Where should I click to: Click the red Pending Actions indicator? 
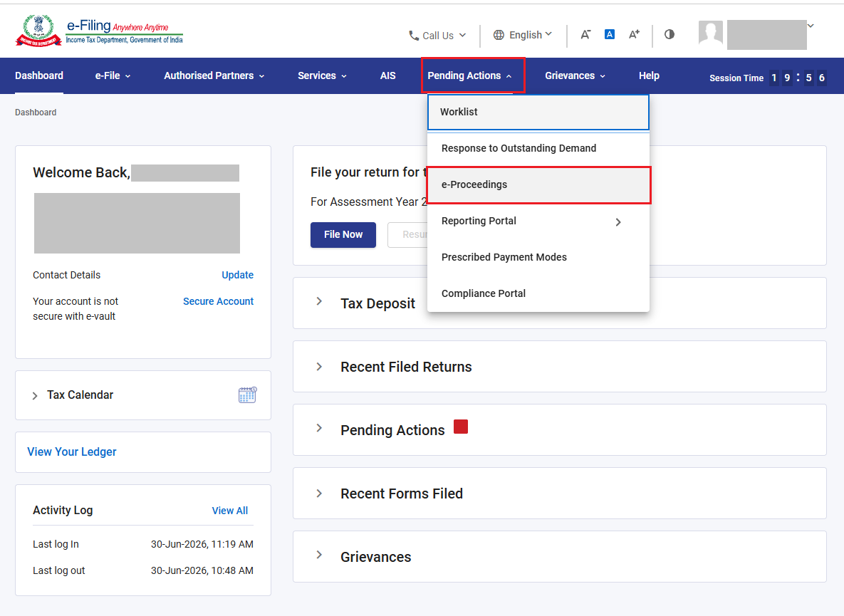click(x=461, y=427)
